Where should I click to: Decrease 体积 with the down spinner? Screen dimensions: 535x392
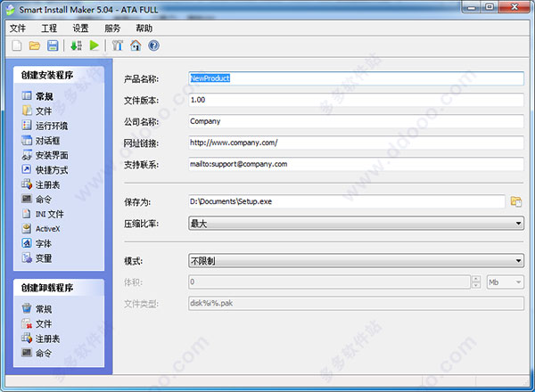(x=476, y=285)
